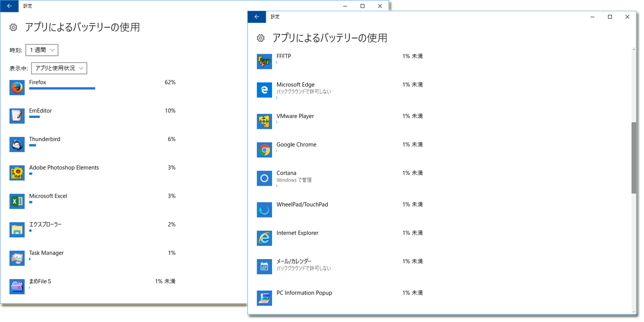Click メール/カレンダー's バックグラウンドで許可しない subtitle
Viewport: 644px width, 322px height.
(x=304, y=268)
